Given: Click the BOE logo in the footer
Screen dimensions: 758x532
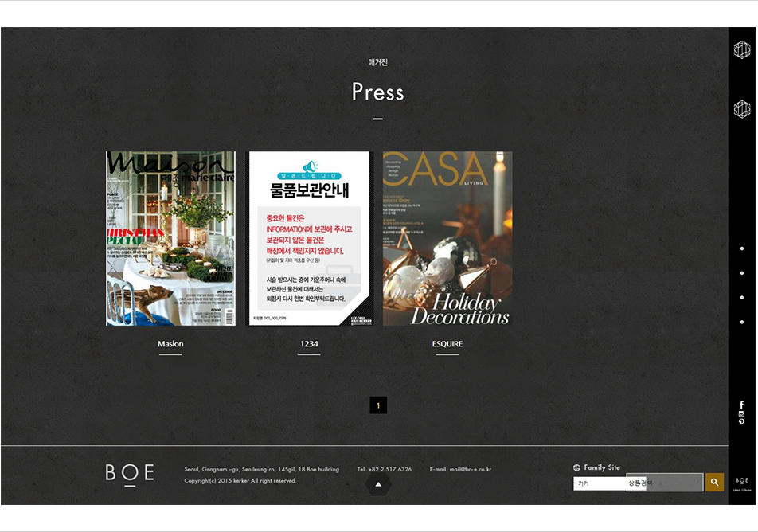Looking at the screenshot, I should tap(130, 473).
